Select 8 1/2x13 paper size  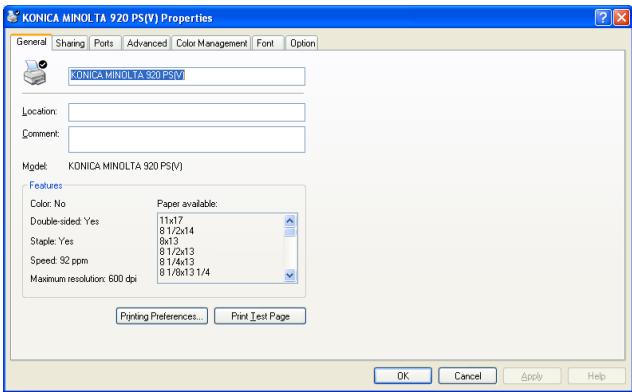pyautogui.click(x=177, y=251)
